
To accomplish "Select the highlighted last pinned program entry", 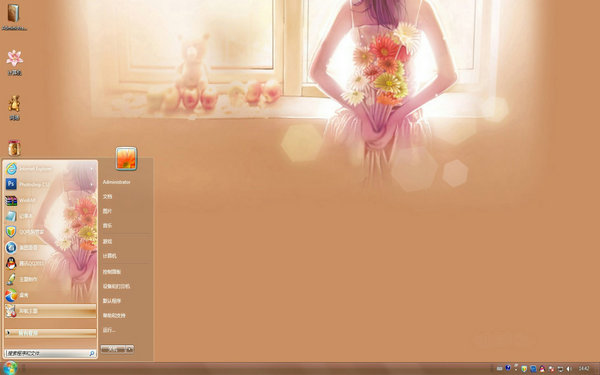I will (50, 311).
